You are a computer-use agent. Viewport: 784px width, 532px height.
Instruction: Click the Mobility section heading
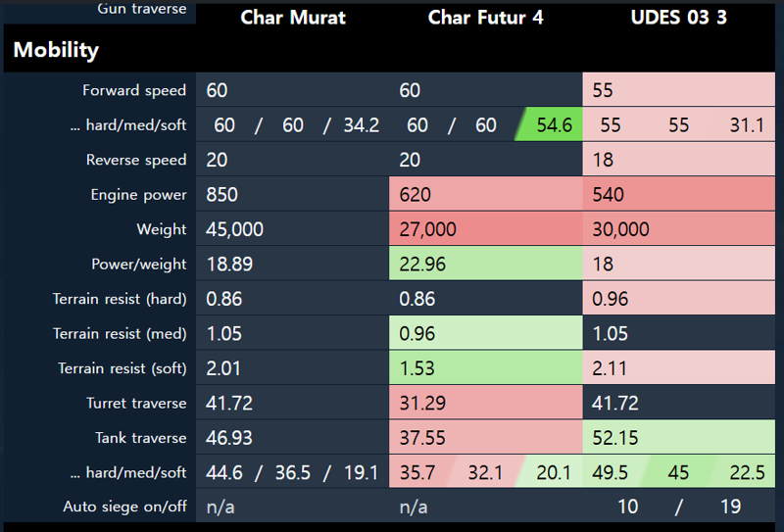pos(56,50)
